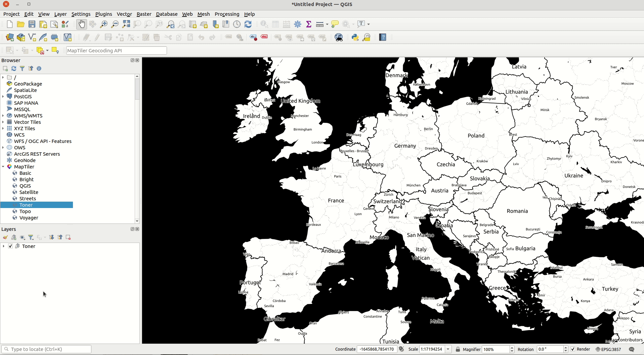Uncheck the Toner layer visibility checkbox
This screenshot has width=644, height=355.
pos(10,246)
